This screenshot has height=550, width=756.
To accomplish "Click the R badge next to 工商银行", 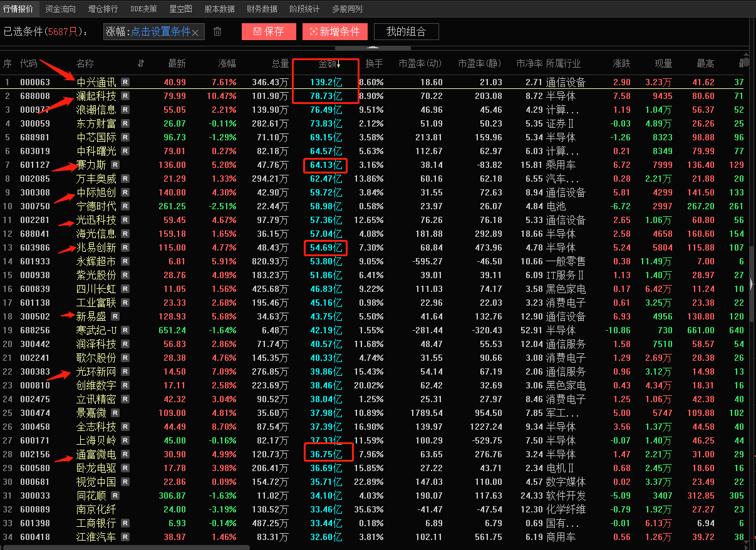I will coord(125,523).
